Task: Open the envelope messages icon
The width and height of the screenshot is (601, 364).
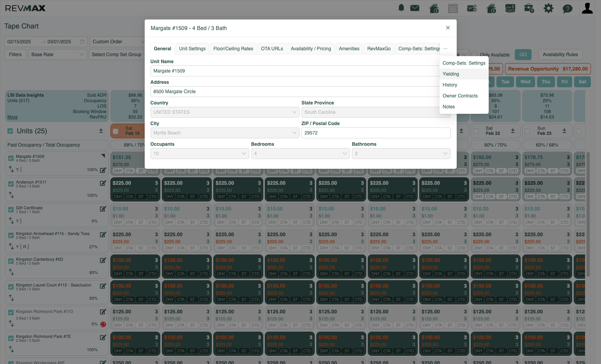Action: (x=415, y=8)
